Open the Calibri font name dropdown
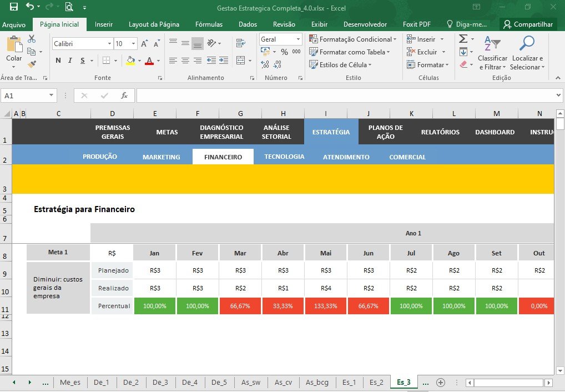Viewport: 565px width, 392px height. (x=109, y=44)
